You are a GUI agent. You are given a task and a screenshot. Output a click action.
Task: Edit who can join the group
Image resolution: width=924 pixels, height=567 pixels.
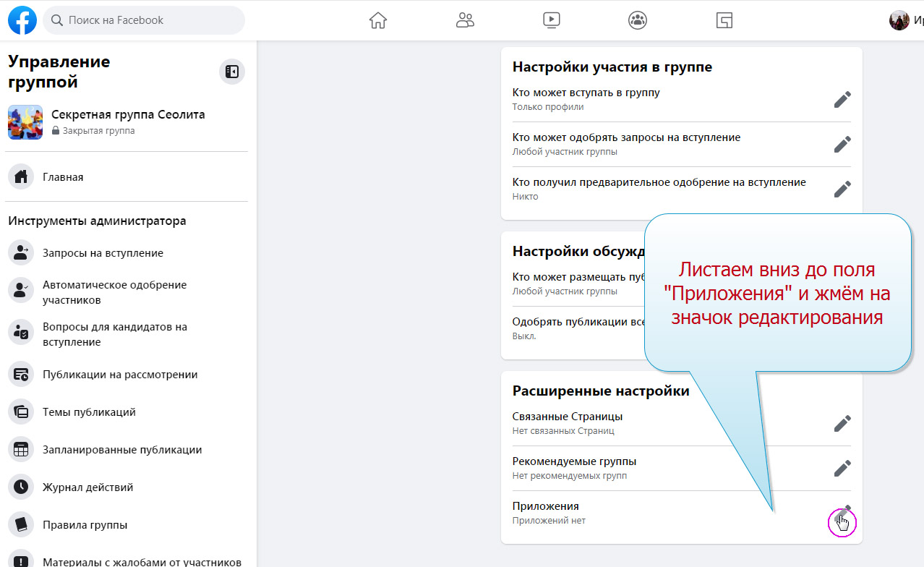point(842,100)
